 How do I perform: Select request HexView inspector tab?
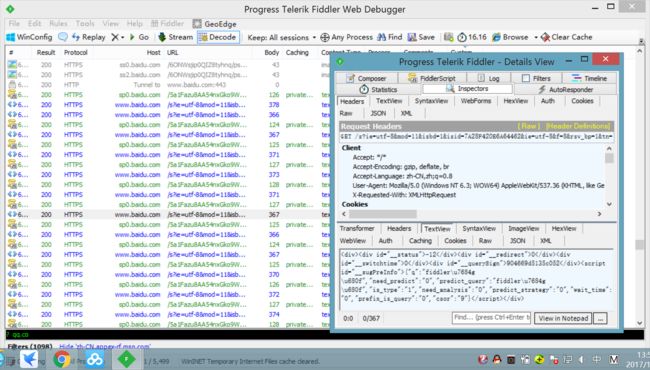point(516,101)
